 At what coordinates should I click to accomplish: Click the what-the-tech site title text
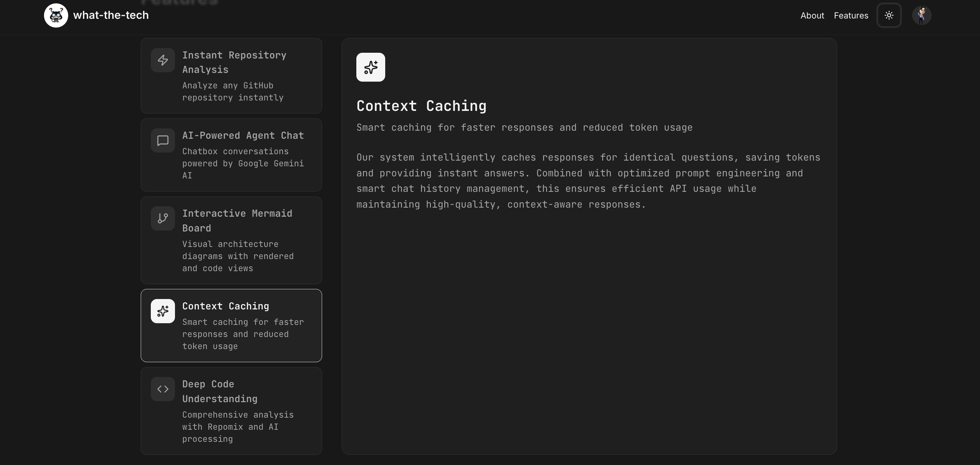111,15
